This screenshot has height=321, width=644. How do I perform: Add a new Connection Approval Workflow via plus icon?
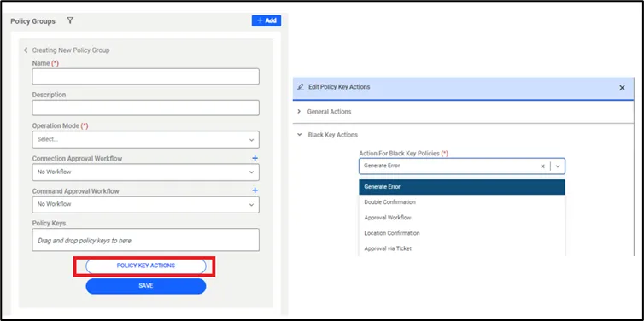[x=255, y=158]
